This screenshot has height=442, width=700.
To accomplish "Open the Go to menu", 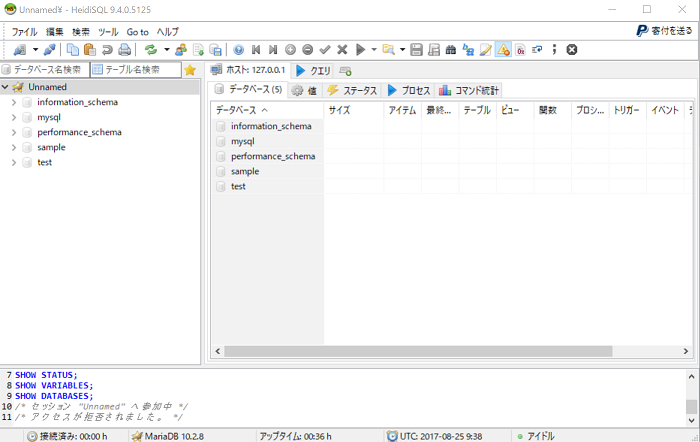I will (x=138, y=32).
